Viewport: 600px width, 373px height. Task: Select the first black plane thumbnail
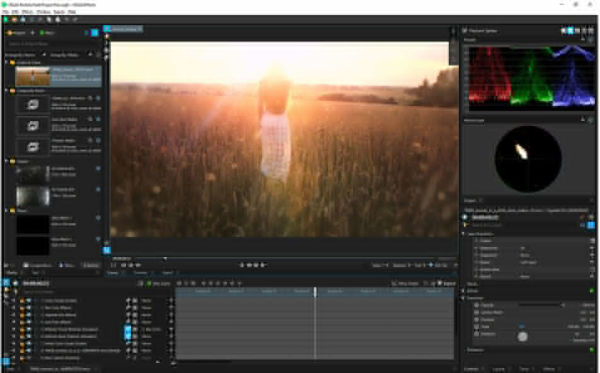[33, 224]
